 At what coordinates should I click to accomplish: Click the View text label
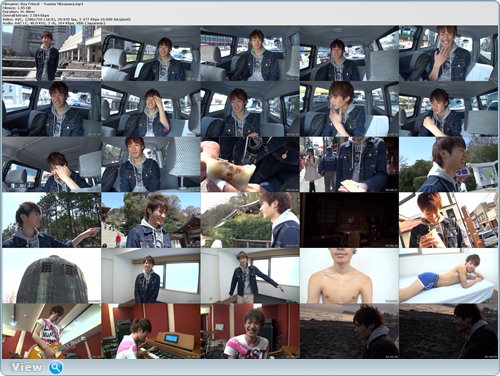(27, 367)
